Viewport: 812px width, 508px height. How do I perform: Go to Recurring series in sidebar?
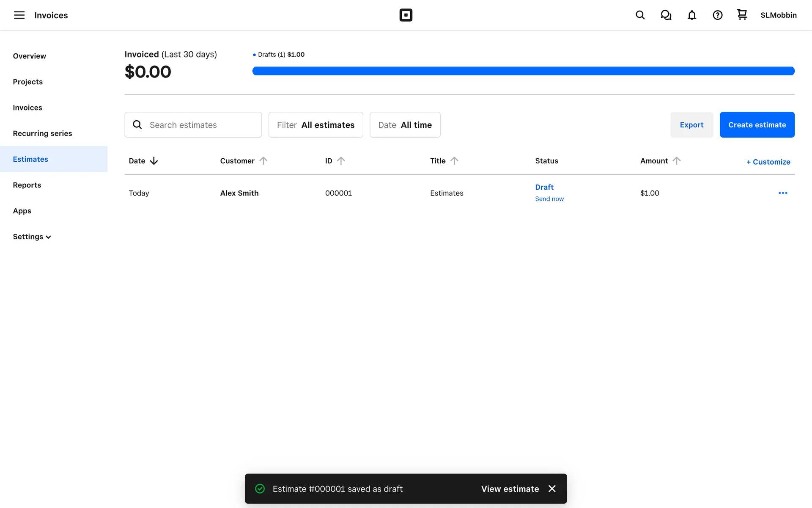(x=42, y=133)
